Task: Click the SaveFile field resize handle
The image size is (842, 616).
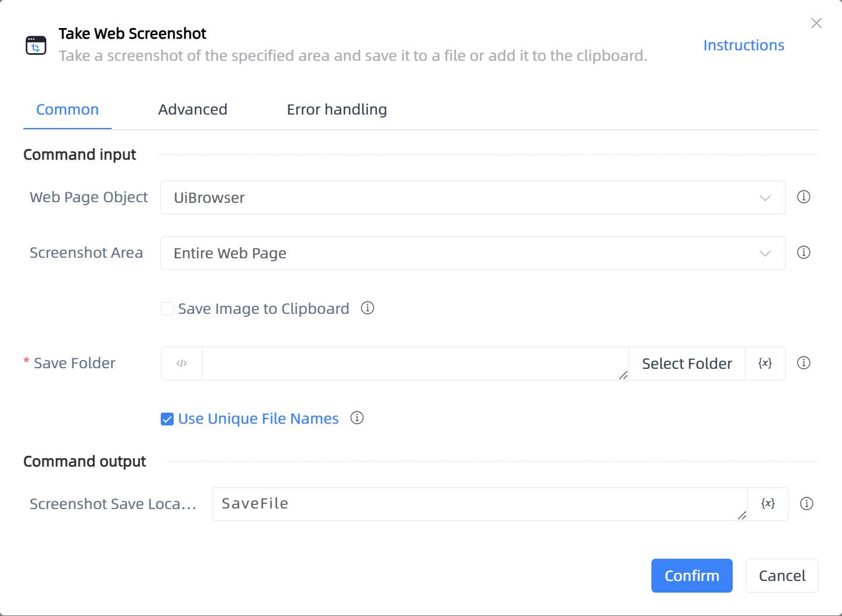Action: (742, 515)
